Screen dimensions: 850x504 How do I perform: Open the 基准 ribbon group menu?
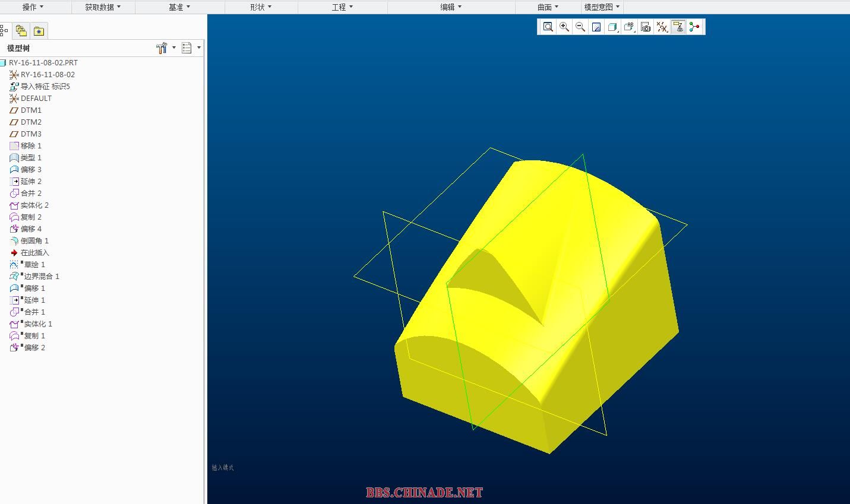[x=179, y=7]
